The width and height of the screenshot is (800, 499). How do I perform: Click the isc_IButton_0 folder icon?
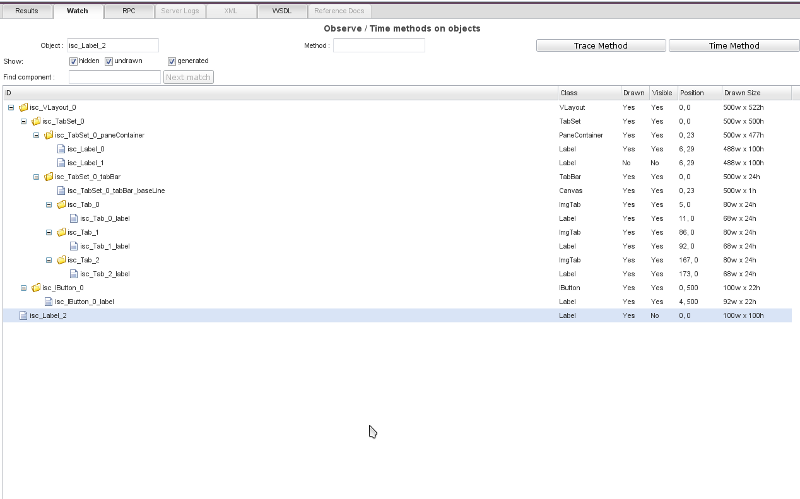coord(36,288)
